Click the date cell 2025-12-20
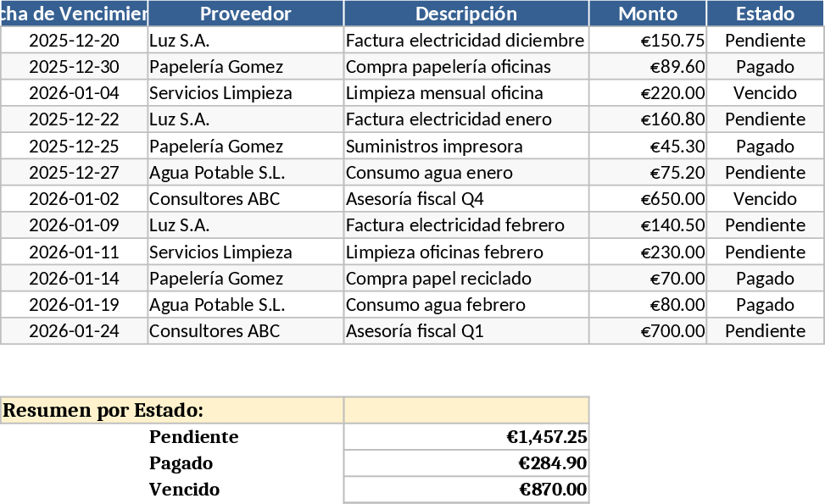The width and height of the screenshot is (825, 504). [74, 41]
